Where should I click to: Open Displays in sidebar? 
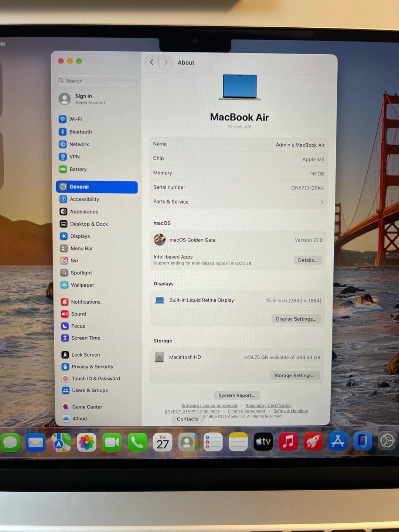pos(98,236)
